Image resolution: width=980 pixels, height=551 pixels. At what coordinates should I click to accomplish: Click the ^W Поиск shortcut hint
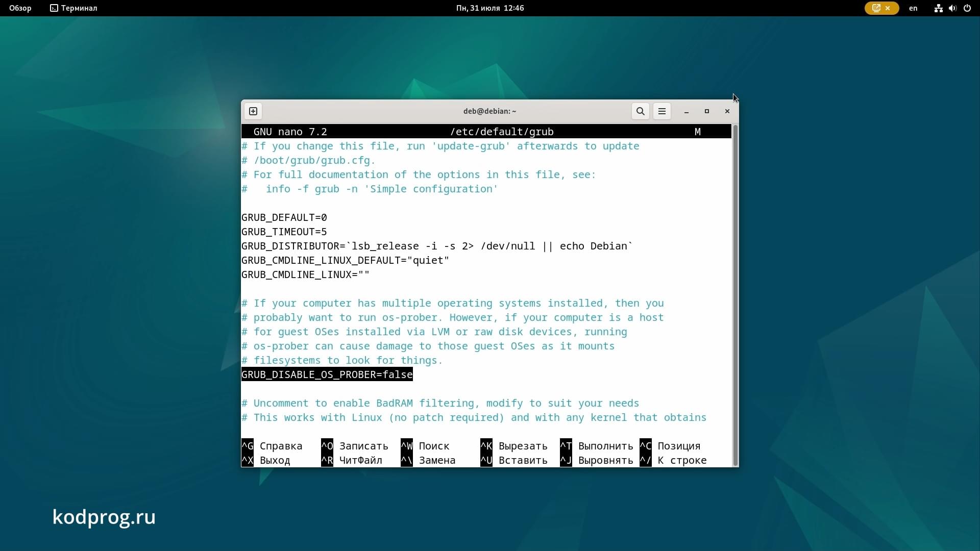coord(425,446)
